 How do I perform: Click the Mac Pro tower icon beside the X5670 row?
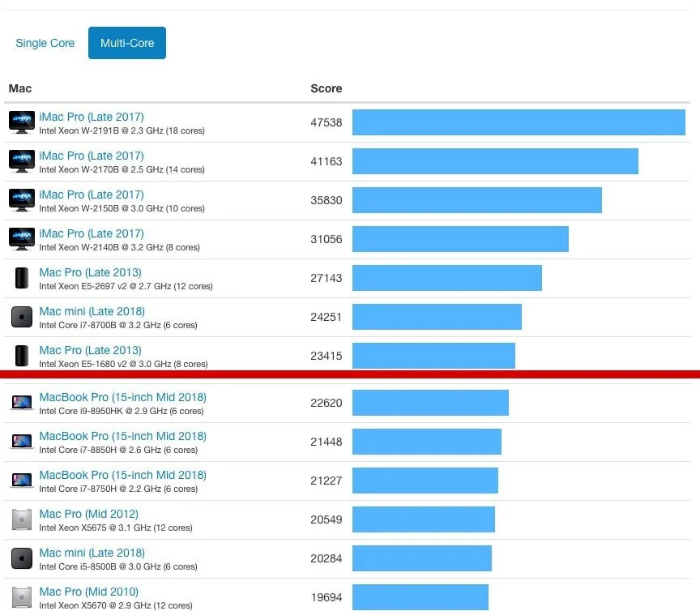click(x=22, y=597)
